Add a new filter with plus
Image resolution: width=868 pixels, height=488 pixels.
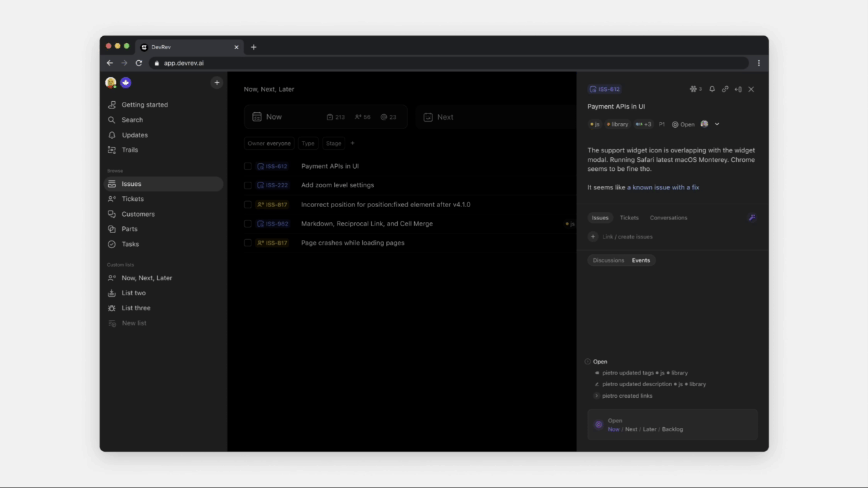(x=353, y=144)
